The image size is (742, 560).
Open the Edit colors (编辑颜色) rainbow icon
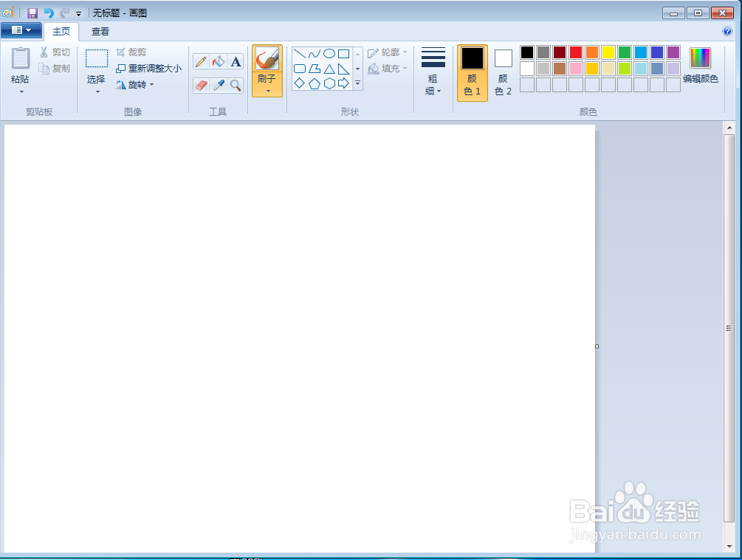tap(700, 58)
